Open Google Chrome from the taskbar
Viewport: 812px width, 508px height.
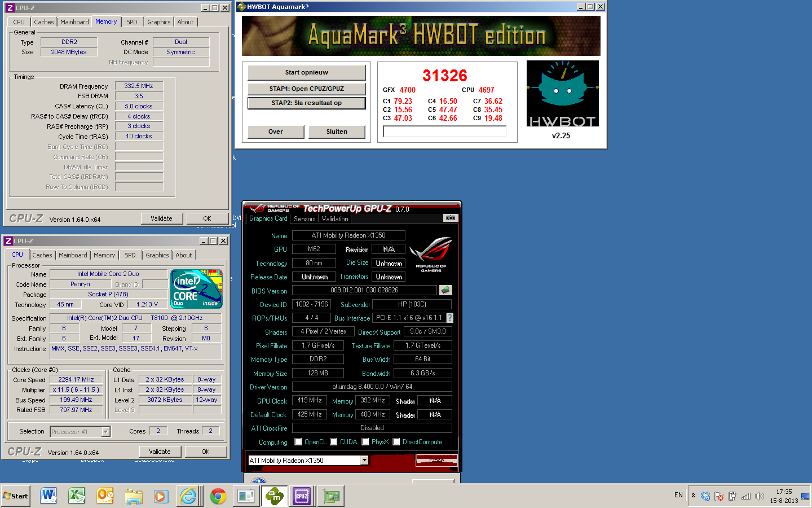tap(218, 496)
